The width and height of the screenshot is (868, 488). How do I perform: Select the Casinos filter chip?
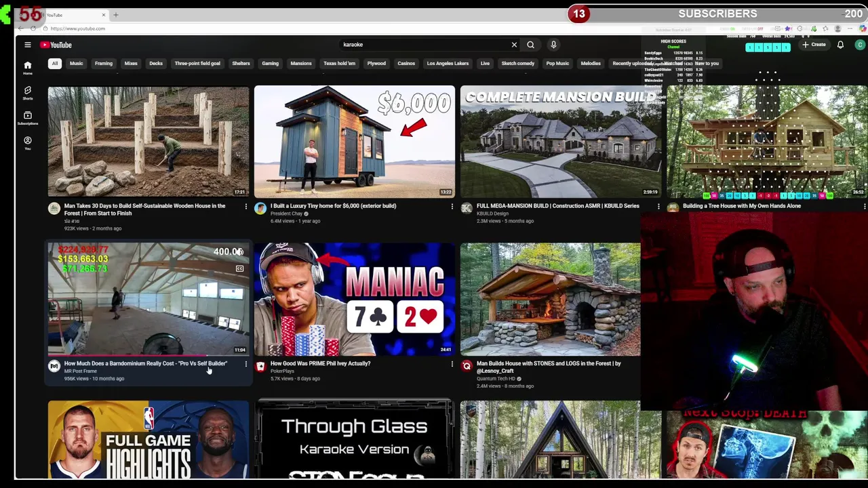406,64
